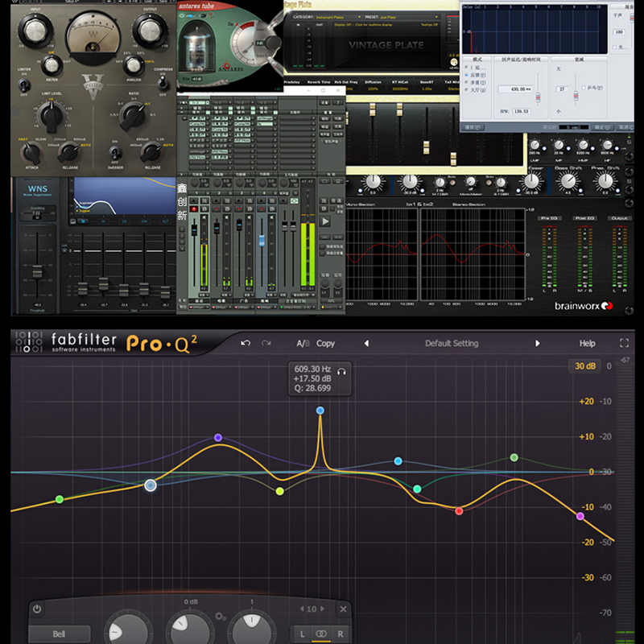Redo the change in Pro-Q 2

tap(266, 343)
